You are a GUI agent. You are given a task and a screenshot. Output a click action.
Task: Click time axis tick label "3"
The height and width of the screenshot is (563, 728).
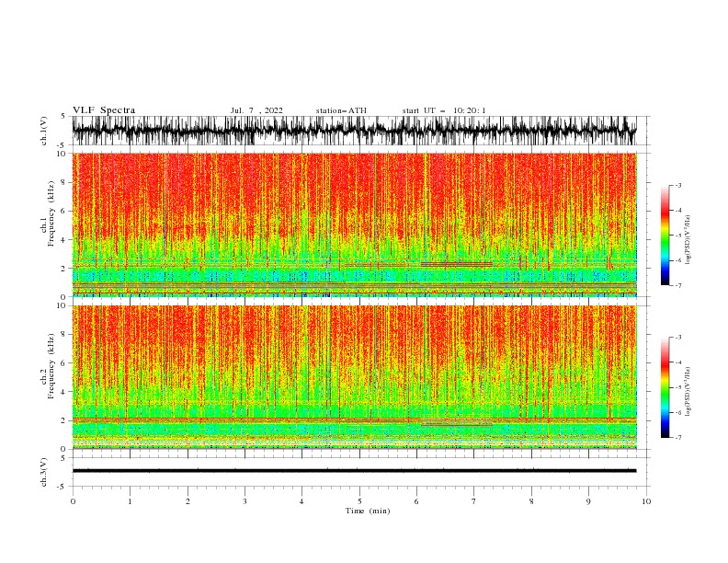pyautogui.click(x=245, y=501)
